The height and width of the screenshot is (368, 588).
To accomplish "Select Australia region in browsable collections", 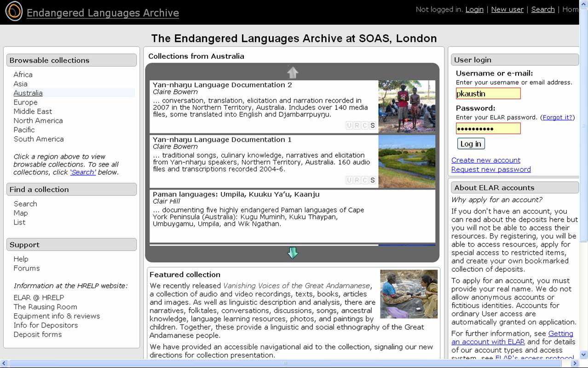I will [x=28, y=93].
